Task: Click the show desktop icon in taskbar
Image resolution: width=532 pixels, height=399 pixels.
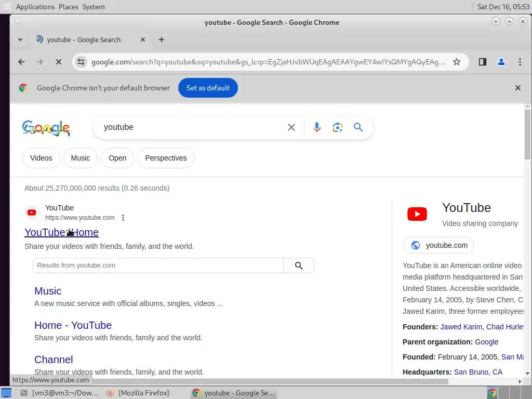Action: click(6, 393)
